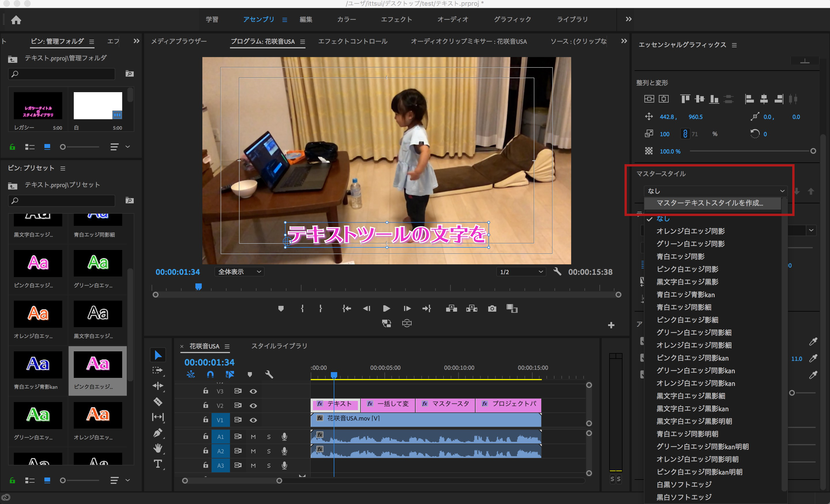Open timeline settings with the wrench icon
This screenshot has width=830, height=504.
[x=269, y=374]
